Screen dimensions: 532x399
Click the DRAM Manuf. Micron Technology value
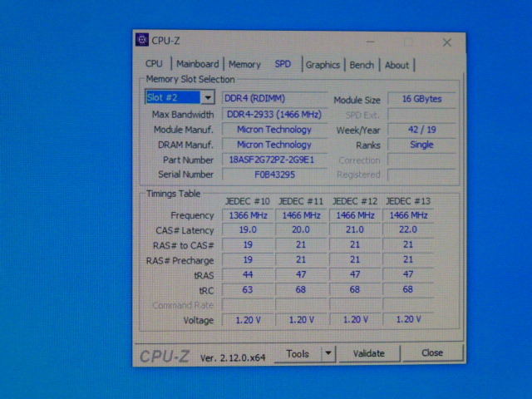tap(274, 145)
